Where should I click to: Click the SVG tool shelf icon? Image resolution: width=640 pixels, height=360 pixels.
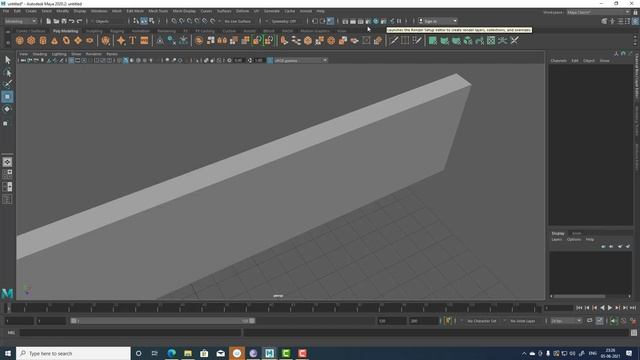point(144,40)
